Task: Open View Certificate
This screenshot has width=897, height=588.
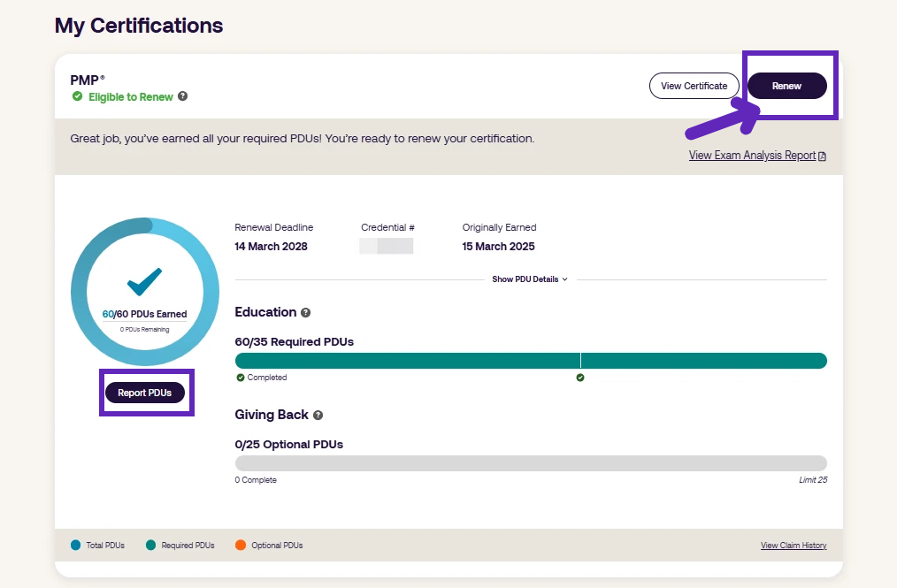Action: click(694, 86)
